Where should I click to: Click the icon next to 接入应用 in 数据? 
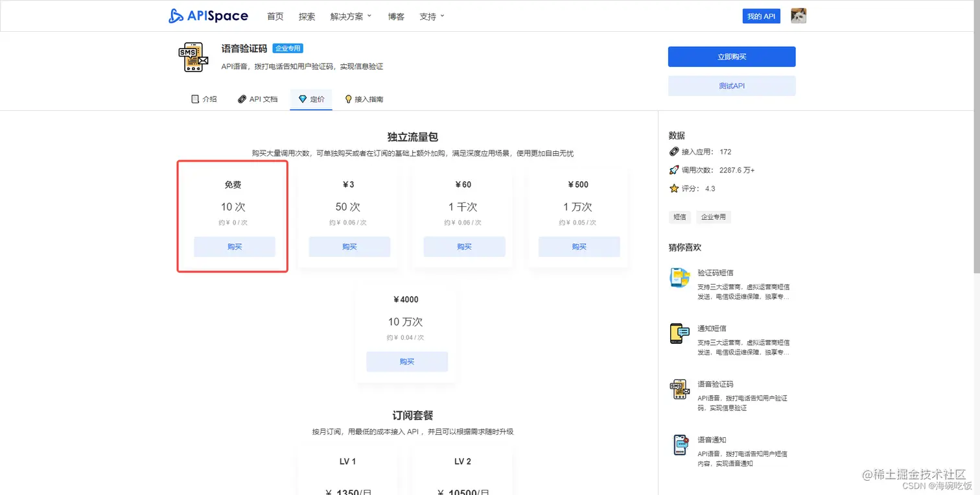click(x=674, y=152)
